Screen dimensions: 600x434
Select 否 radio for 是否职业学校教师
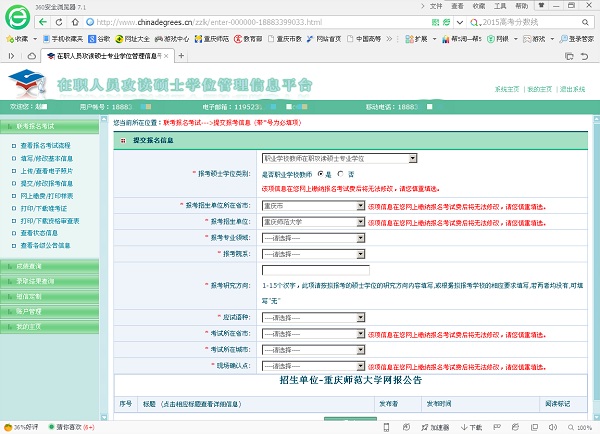(x=340, y=174)
